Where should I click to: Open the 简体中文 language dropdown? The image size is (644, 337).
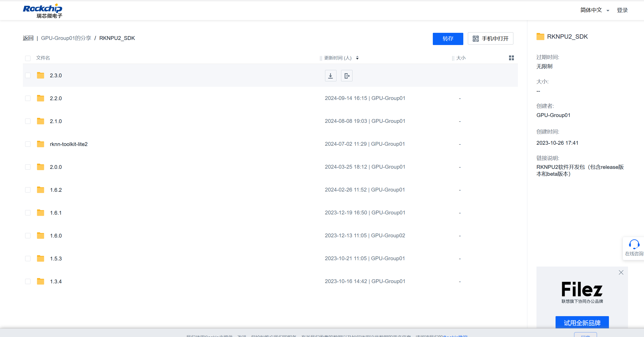click(595, 10)
